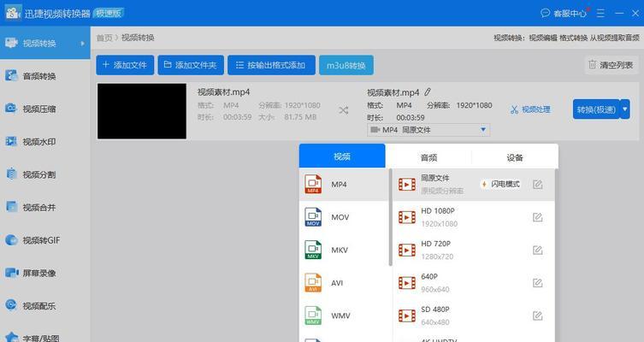Choose the HD 720P preset
The height and width of the screenshot is (342, 644).
click(473, 250)
